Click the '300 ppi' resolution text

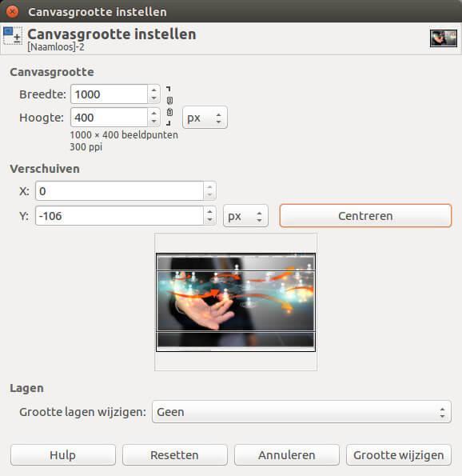point(86,147)
